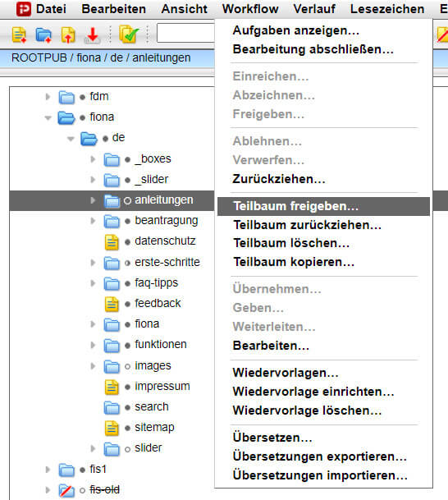Select Zurückziehen menu entry
Image resolution: width=448 pixels, height=500 pixels.
coord(279,179)
